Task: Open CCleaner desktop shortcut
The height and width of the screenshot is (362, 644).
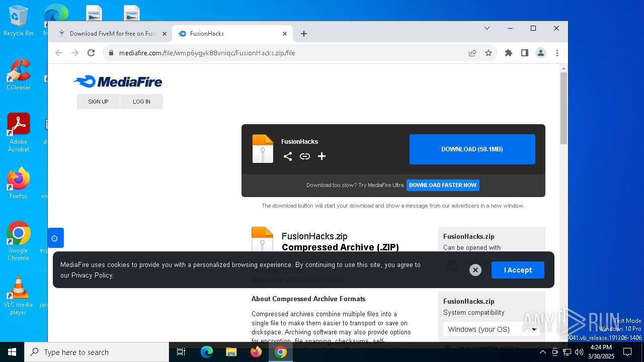Action: pyautogui.click(x=18, y=74)
